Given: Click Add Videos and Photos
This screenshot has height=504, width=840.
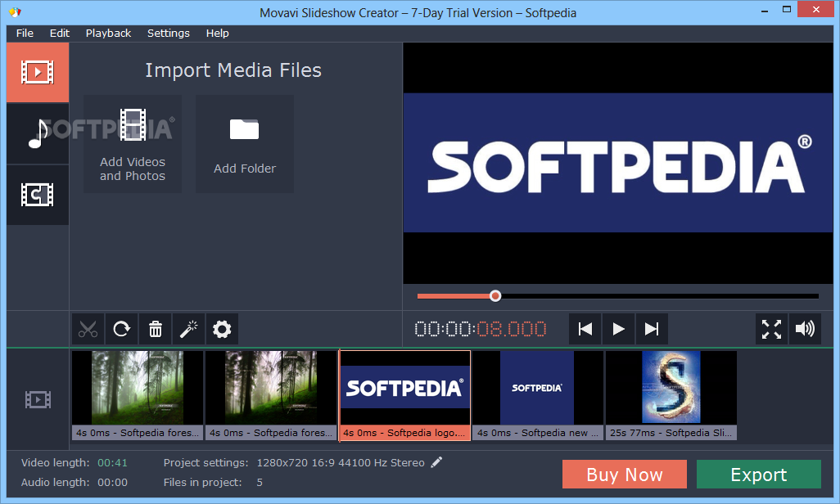Looking at the screenshot, I should coord(133,144).
